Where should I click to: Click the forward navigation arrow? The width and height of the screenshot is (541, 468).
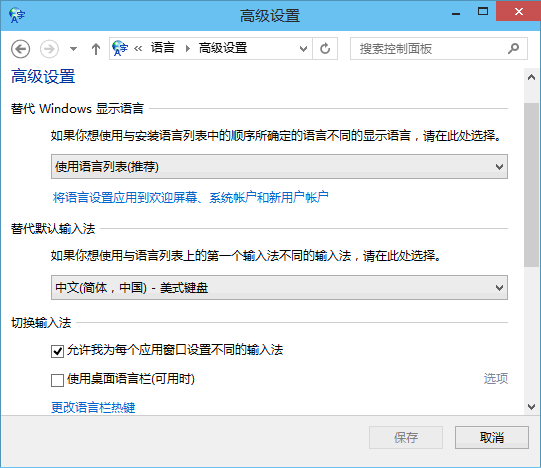pos(49,49)
